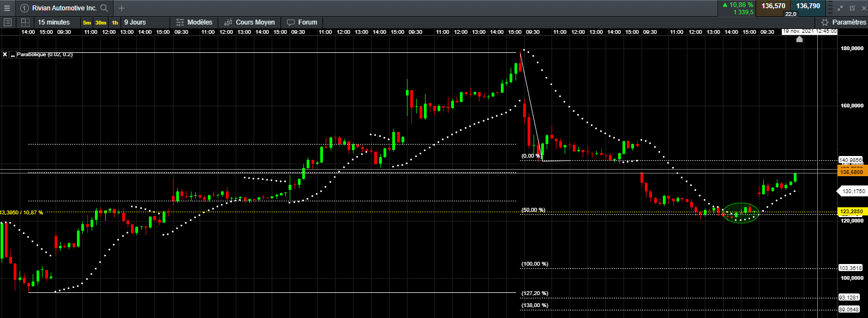This screenshot has width=868, height=318.
Task: Click the white 130,1750 price tag
Action: 852,191
